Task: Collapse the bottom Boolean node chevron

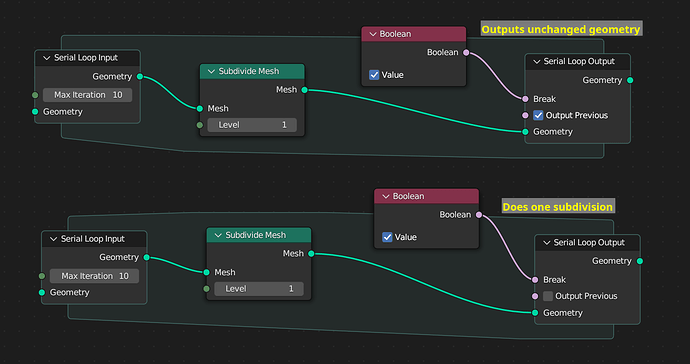Action: pyautogui.click(x=385, y=196)
